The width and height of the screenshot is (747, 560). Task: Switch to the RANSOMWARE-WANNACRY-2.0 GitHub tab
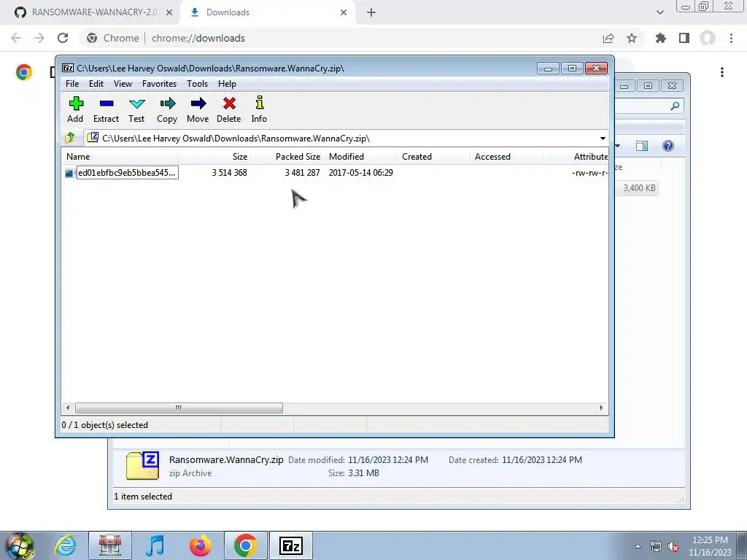point(90,12)
